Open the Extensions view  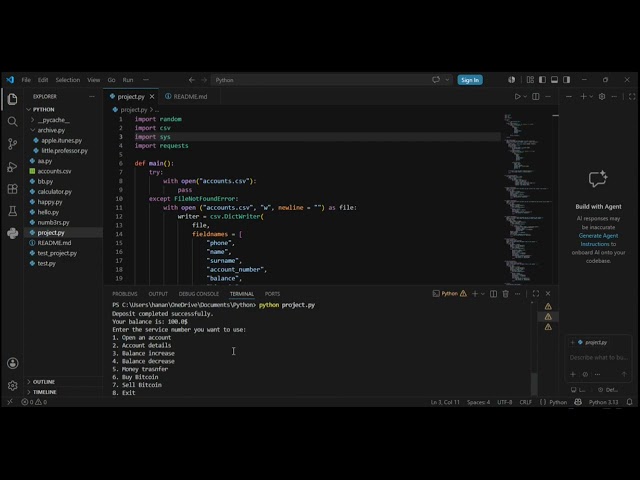tap(13, 189)
